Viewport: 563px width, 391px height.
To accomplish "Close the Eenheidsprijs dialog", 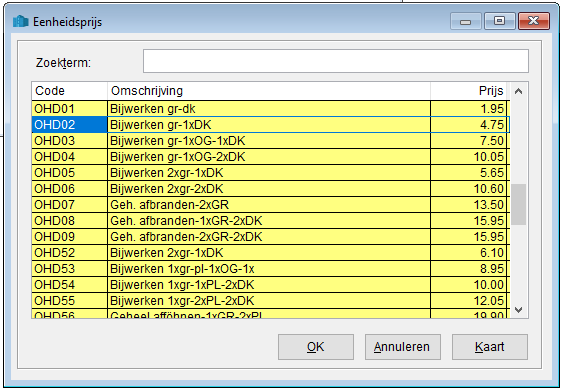I will (534, 21).
